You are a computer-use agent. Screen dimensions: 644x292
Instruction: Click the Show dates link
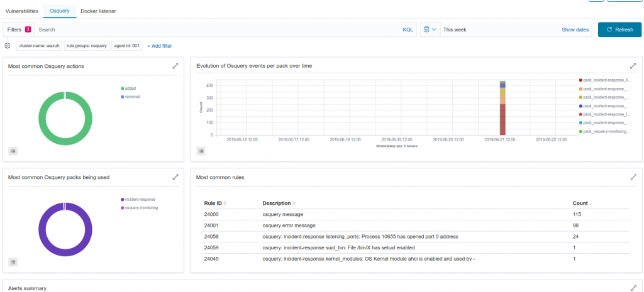[x=575, y=30]
